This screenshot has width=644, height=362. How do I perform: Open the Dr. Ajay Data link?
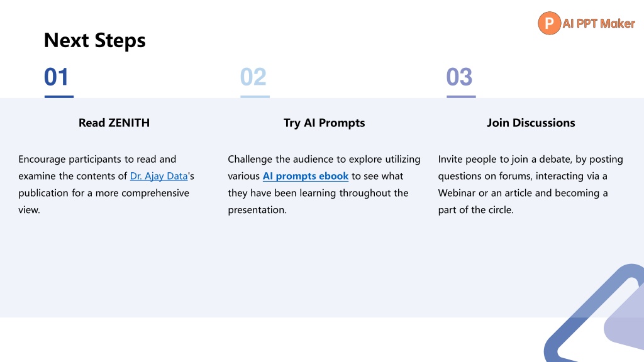coord(158,176)
